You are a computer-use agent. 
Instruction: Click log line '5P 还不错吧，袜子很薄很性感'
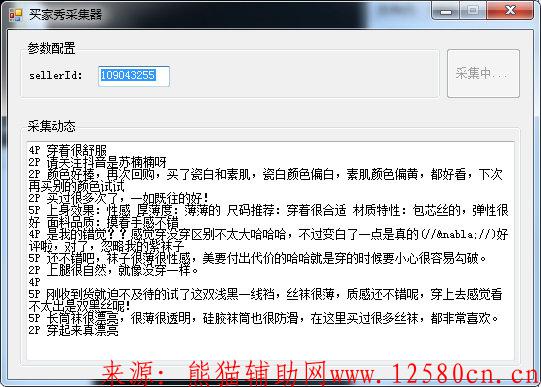coord(258,258)
